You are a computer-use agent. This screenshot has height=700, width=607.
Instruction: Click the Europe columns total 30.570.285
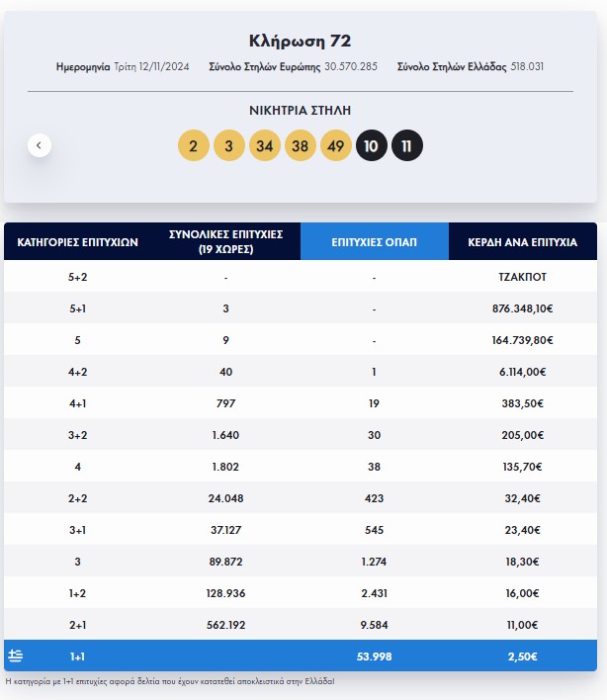pos(351,66)
